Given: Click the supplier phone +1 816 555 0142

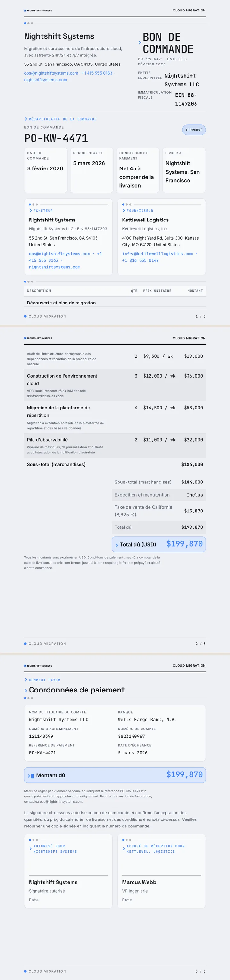Looking at the screenshot, I should click(140, 261).
